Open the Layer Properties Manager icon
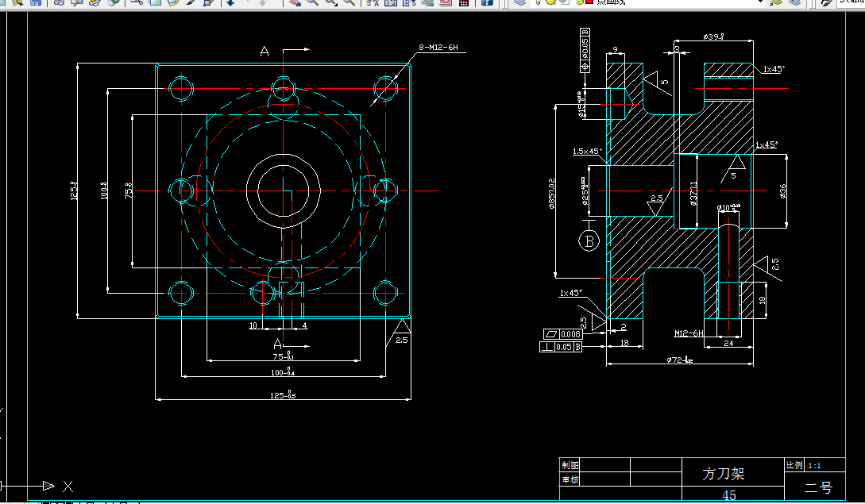 click(519, 2)
